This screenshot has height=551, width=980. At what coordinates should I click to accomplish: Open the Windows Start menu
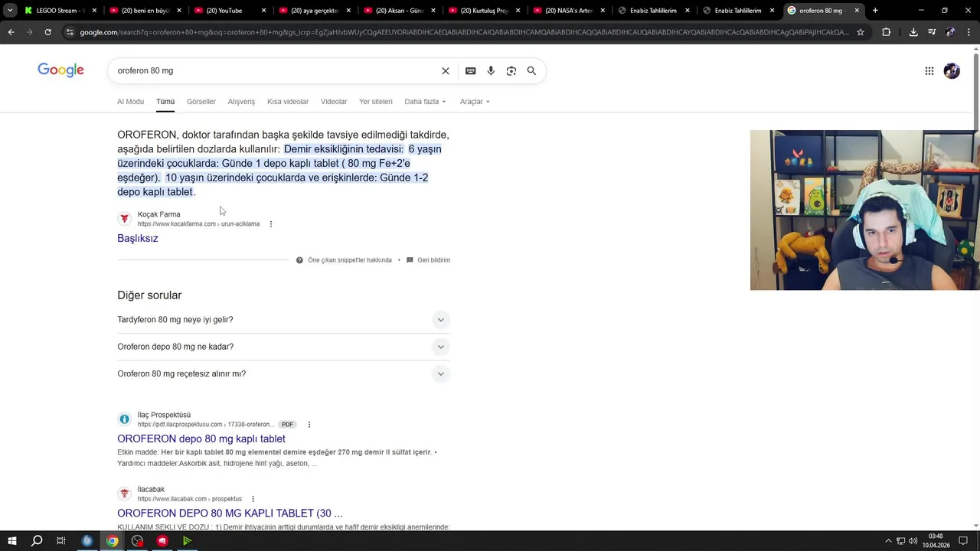[x=11, y=541]
